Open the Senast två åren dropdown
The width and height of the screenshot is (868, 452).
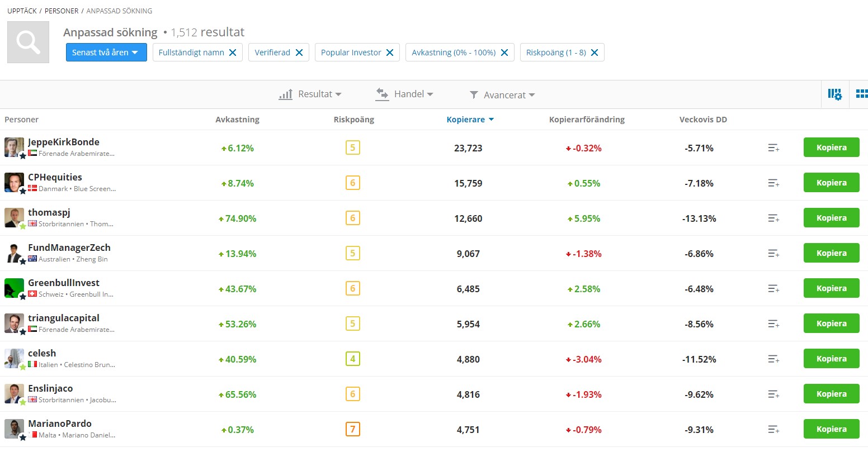[x=106, y=53]
